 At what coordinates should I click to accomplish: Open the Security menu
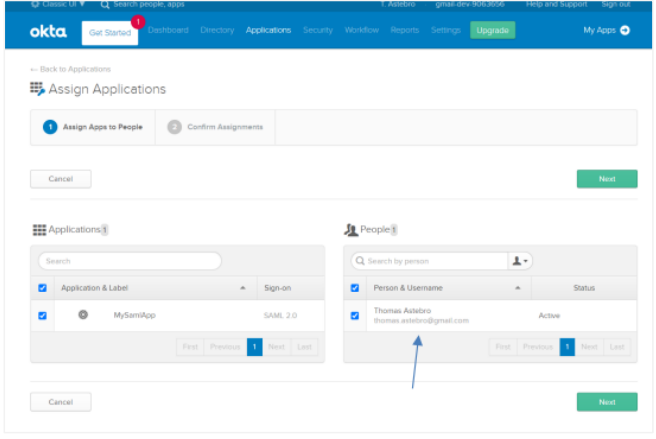pyautogui.click(x=317, y=30)
